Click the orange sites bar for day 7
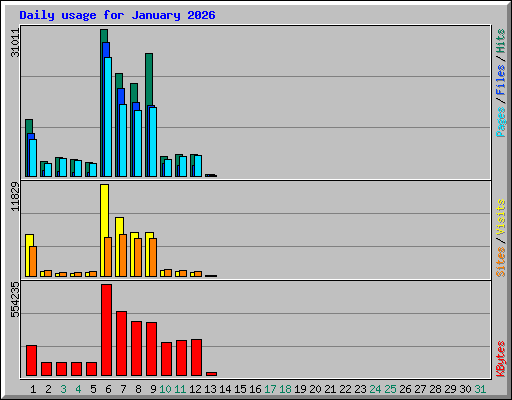This screenshot has width=512, height=400. coord(123,255)
